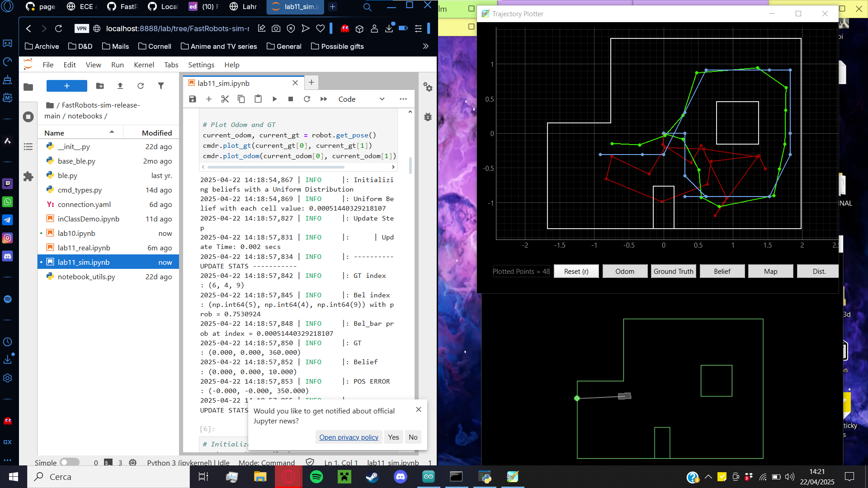Paste cell from clipboard

pyautogui.click(x=258, y=99)
